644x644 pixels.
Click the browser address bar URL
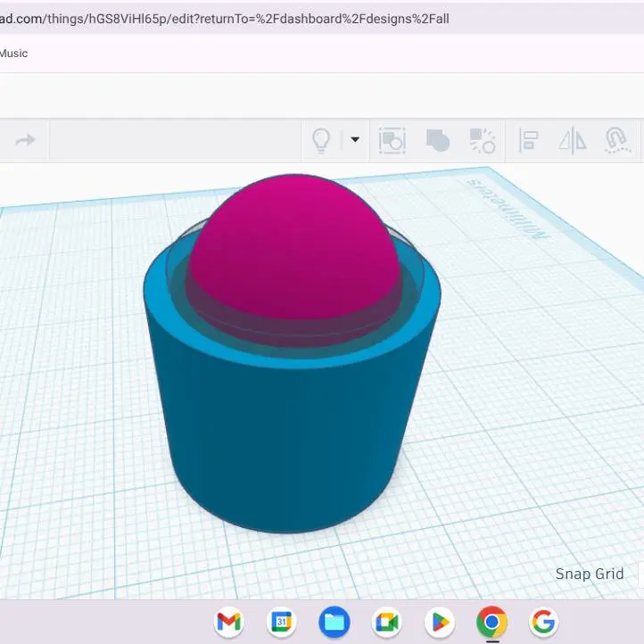click(224, 19)
